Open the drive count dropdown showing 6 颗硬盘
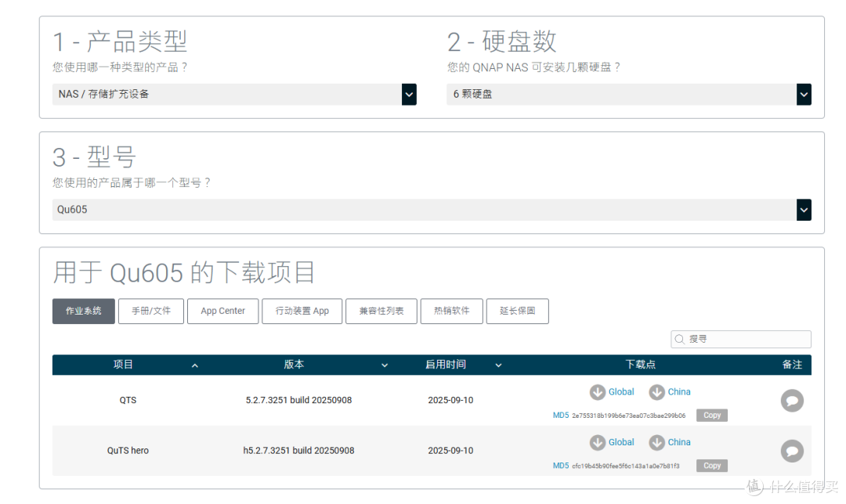 [628, 95]
